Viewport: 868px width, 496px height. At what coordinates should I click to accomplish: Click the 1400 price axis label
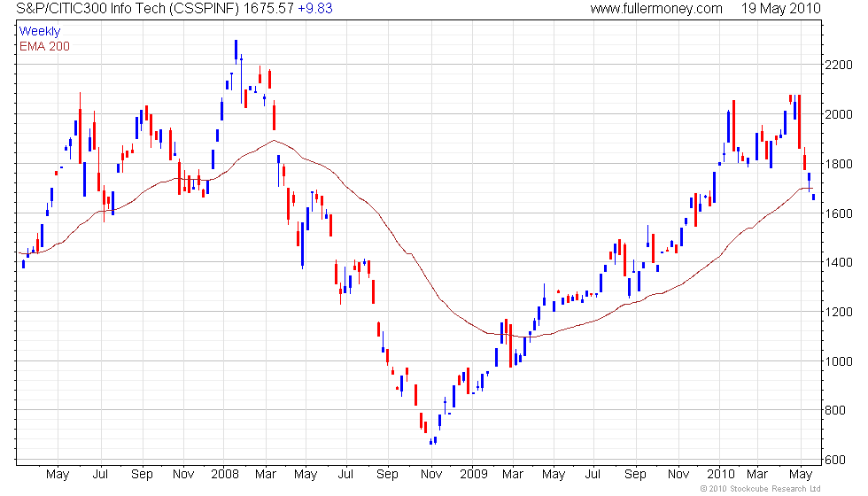coord(840,262)
